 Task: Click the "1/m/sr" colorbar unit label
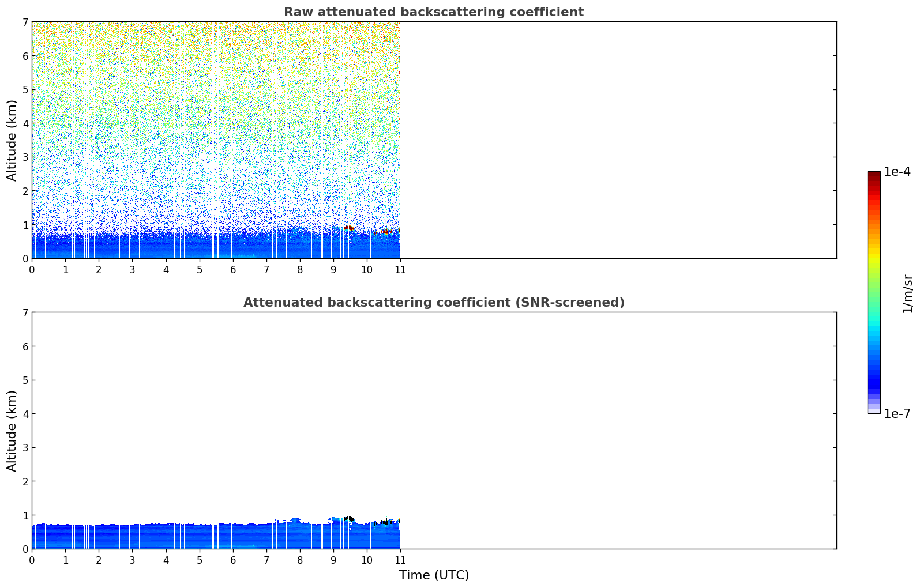[907, 293]
